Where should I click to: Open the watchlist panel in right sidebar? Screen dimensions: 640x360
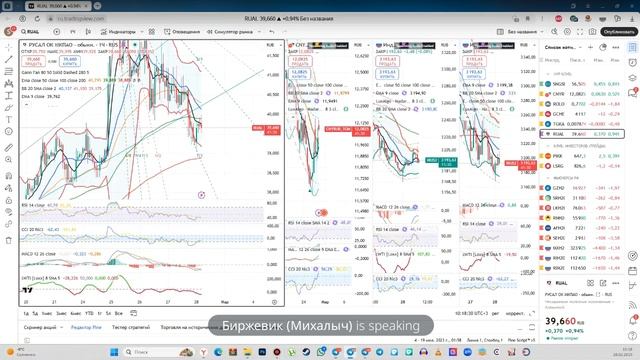pyautogui.click(x=632, y=47)
